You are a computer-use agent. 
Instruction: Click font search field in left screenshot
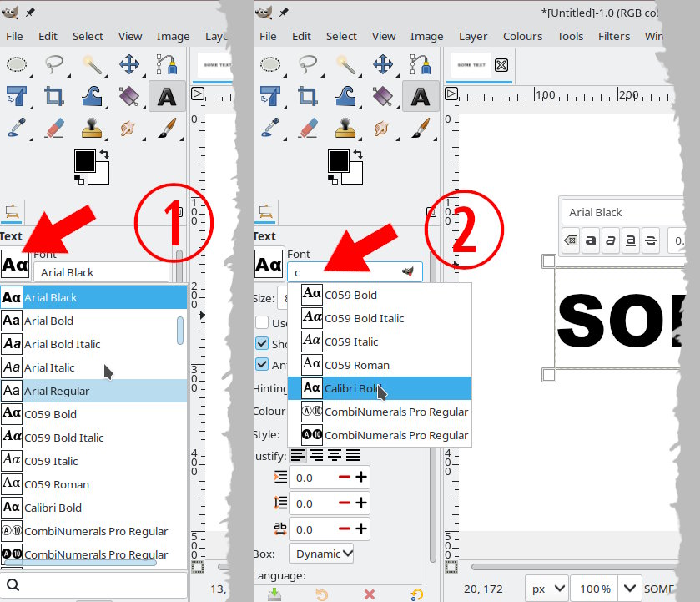click(x=93, y=584)
